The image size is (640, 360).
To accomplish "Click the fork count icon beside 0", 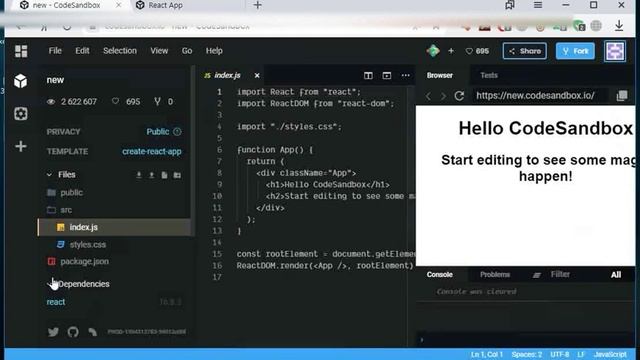I will [x=157, y=101].
